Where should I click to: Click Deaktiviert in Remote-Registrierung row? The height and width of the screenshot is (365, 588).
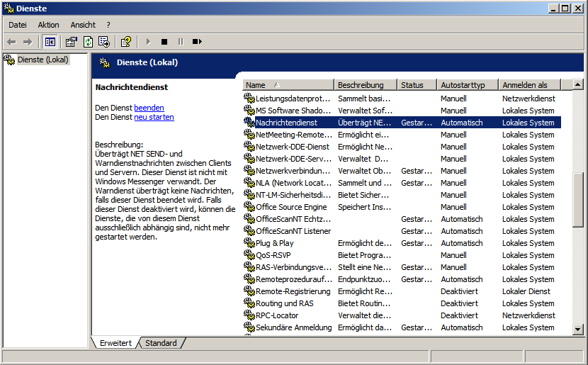459,291
